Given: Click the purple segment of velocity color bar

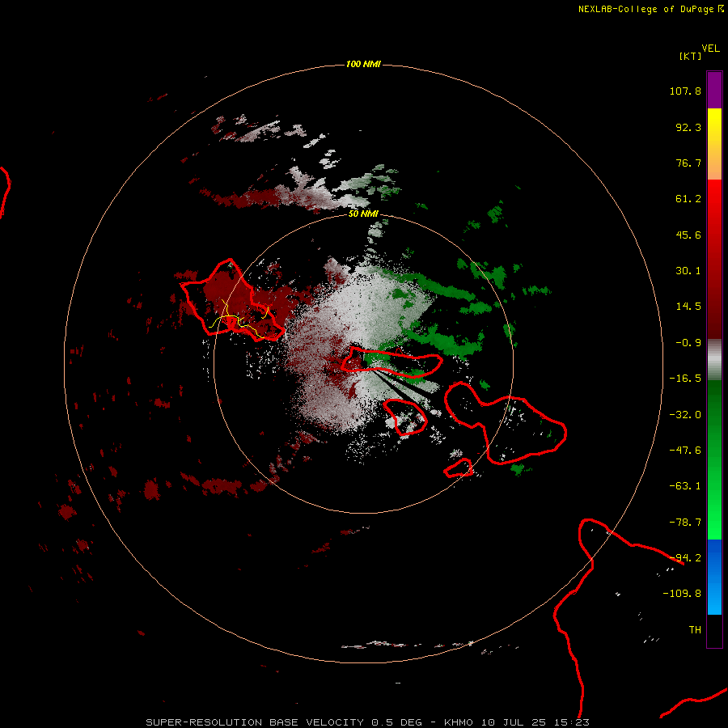Looking at the screenshot, I should (x=714, y=90).
